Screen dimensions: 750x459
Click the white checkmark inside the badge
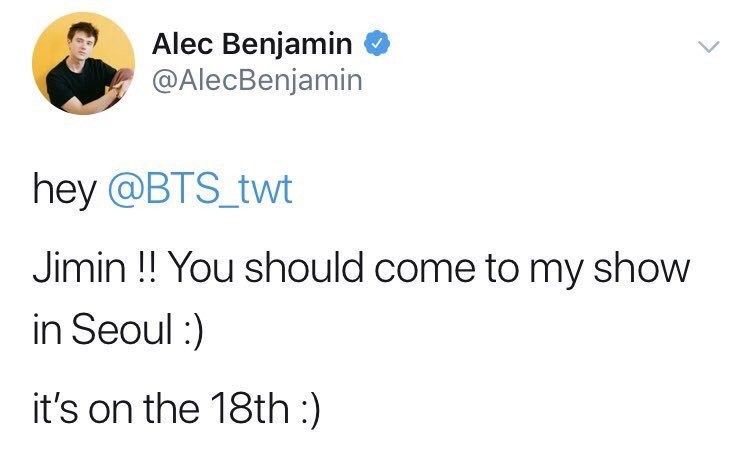377,44
